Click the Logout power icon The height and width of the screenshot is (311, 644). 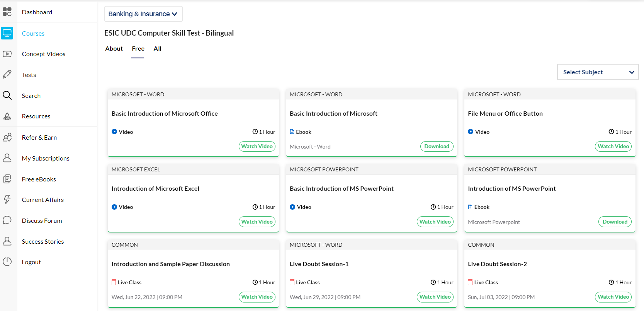(7, 261)
